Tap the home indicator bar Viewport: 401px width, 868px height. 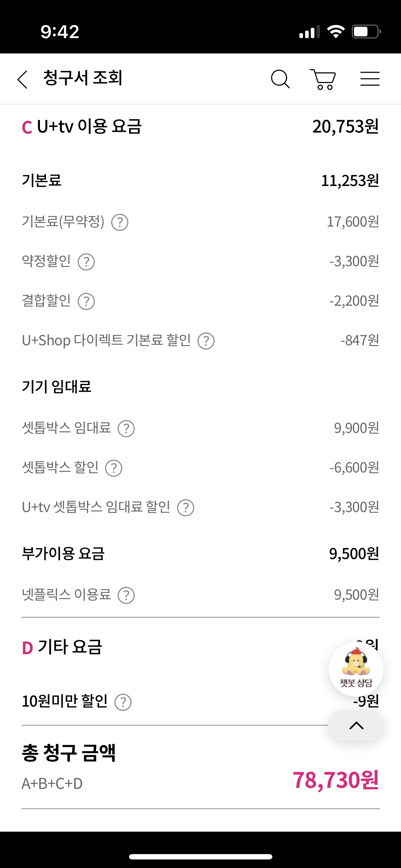[201, 857]
